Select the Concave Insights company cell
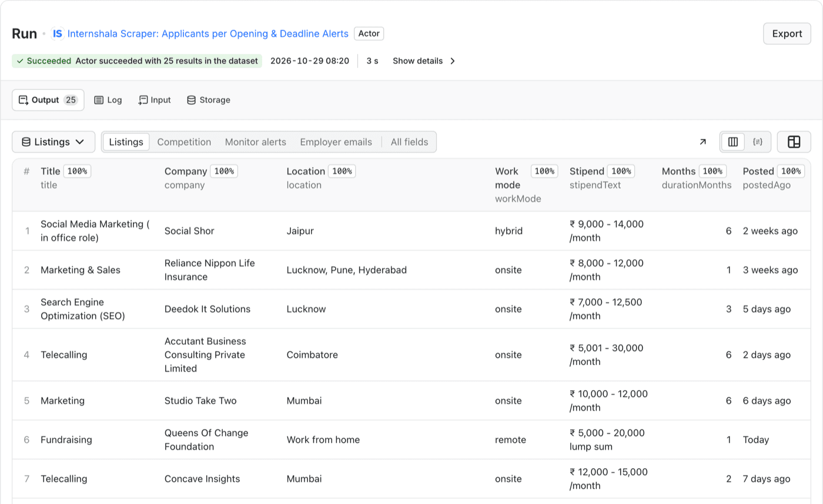 coord(202,479)
